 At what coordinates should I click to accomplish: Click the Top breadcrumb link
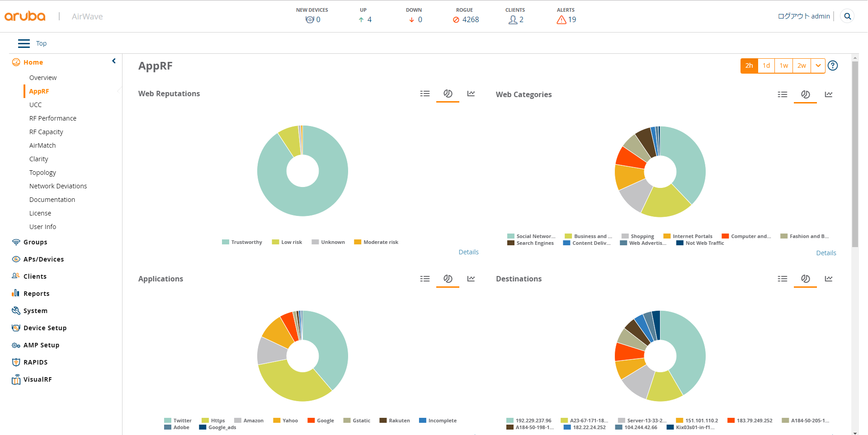coord(41,43)
